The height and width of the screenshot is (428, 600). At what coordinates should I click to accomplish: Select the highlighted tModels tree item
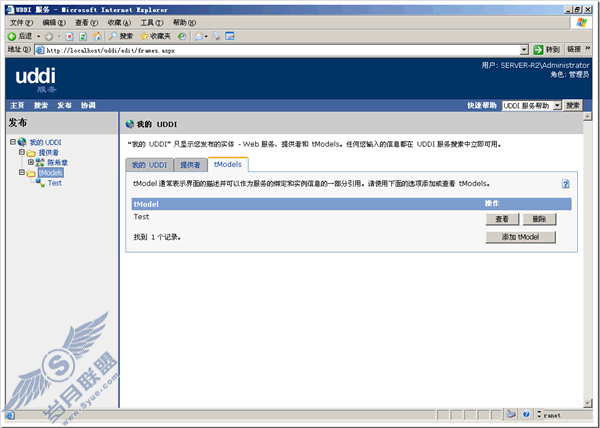[x=51, y=173]
